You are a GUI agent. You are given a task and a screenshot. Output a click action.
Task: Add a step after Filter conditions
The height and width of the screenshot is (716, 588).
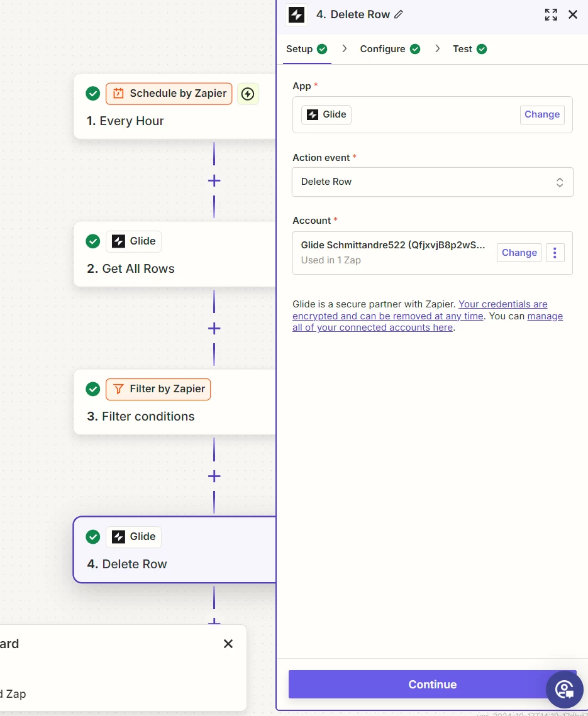(214, 476)
